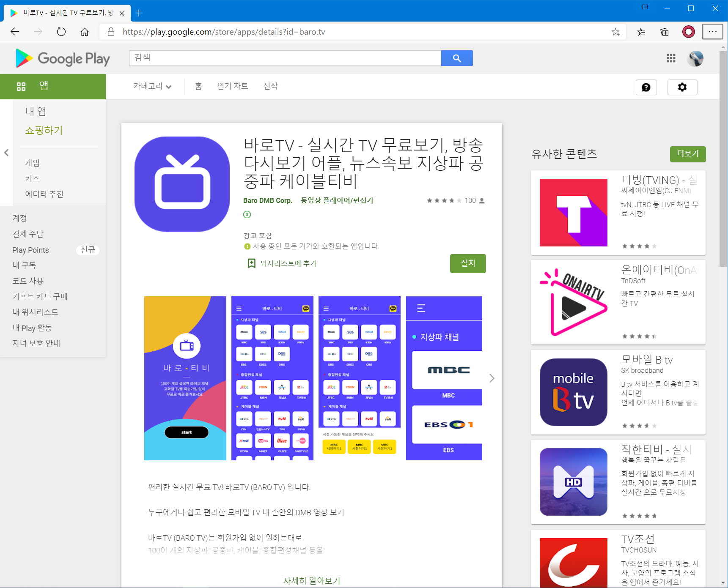Screen dimensions: 728x588
Task: Select the 홈 tab
Action: [198, 86]
